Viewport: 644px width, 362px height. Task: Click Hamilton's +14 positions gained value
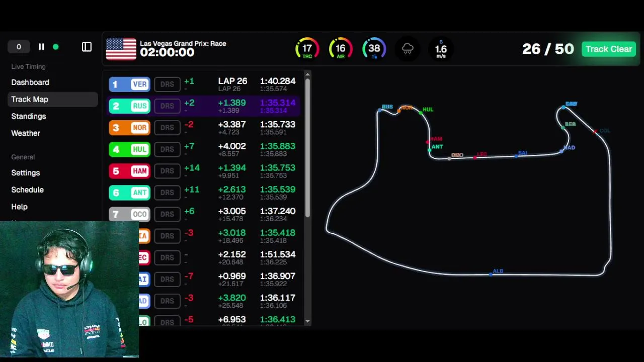tap(192, 168)
